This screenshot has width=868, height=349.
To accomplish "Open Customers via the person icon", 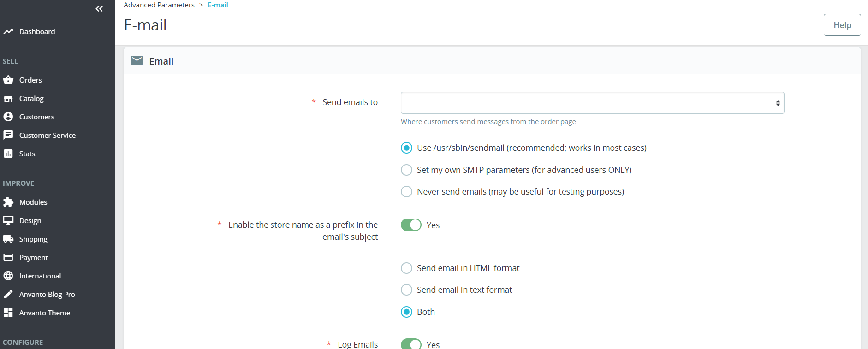I will click(x=8, y=117).
